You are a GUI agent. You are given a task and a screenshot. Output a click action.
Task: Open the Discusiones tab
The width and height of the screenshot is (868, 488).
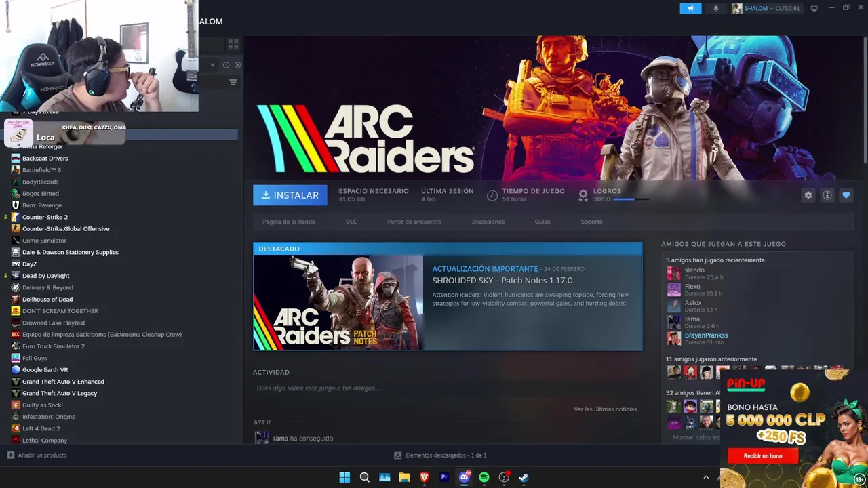tap(488, 222)
